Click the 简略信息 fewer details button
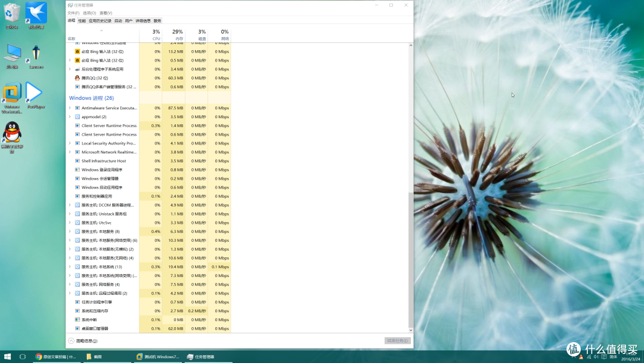 coord(83,341)
